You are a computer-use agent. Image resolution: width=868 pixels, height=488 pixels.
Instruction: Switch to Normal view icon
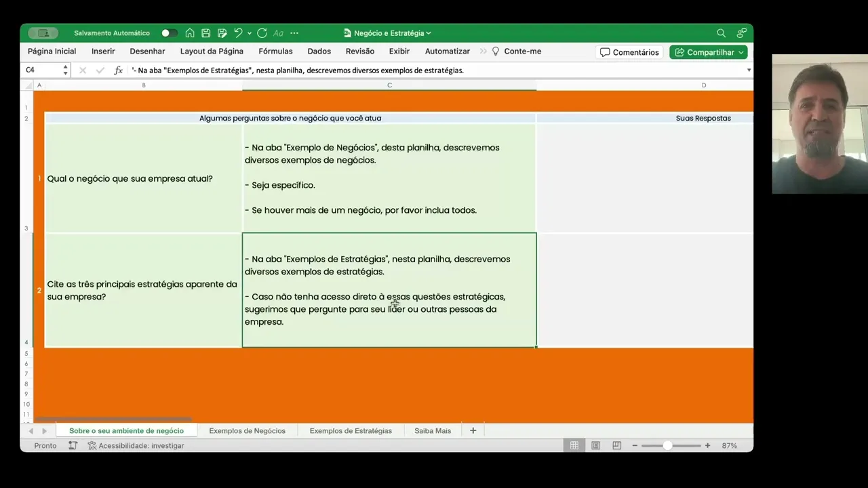(x=574, y=445)
